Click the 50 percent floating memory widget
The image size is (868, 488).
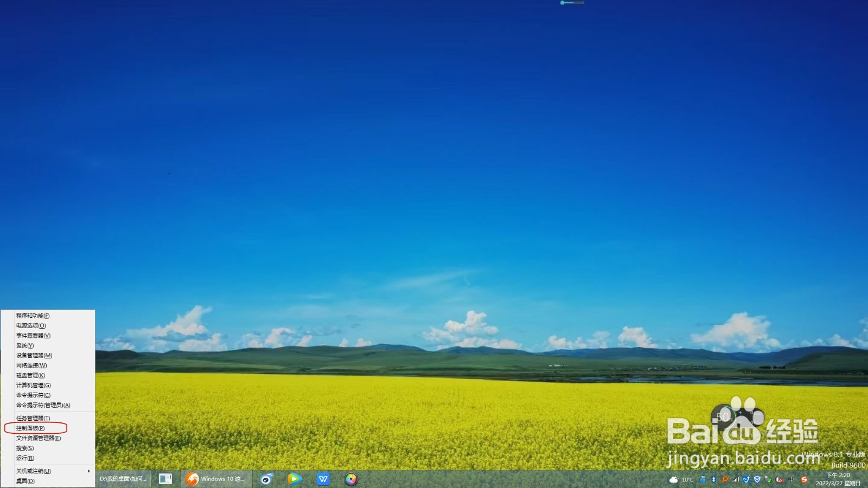[x=724, y=416]
